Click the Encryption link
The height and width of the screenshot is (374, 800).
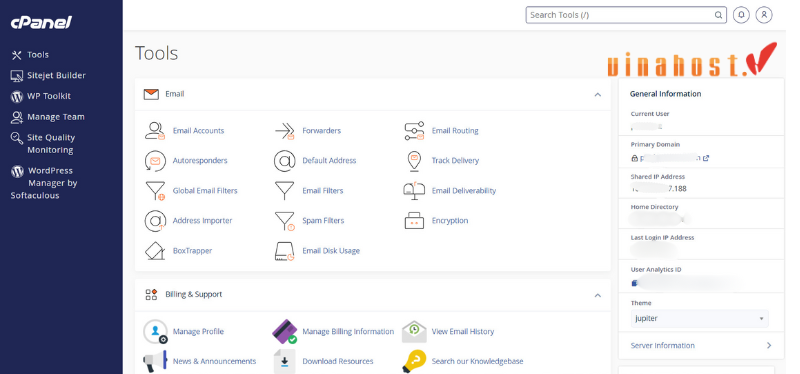(450, 221)
